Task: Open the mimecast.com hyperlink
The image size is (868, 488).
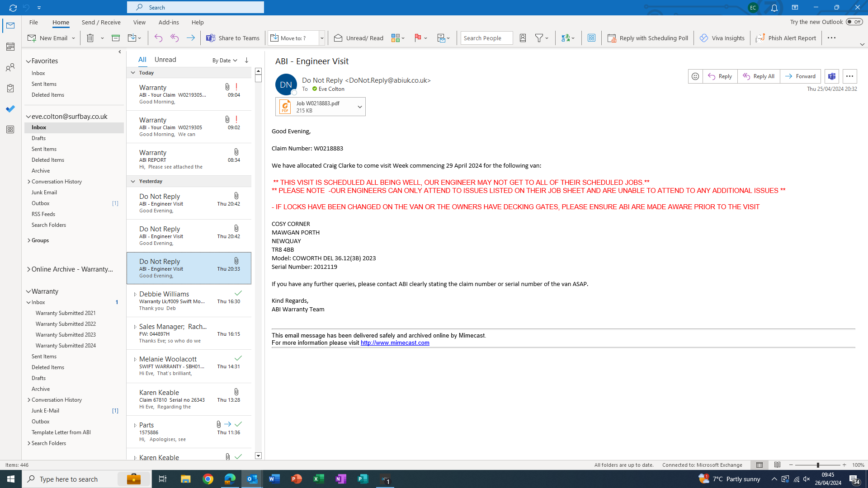Action: click(395, 343)
